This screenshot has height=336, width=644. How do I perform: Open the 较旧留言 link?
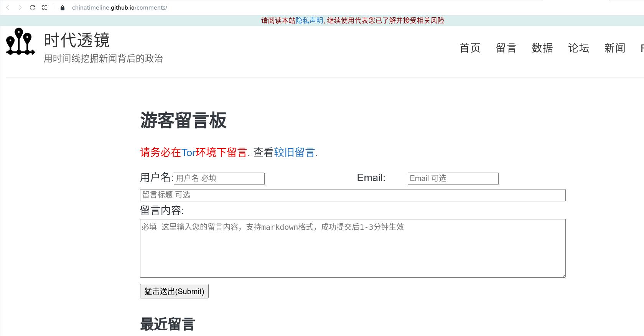point(295,153)
